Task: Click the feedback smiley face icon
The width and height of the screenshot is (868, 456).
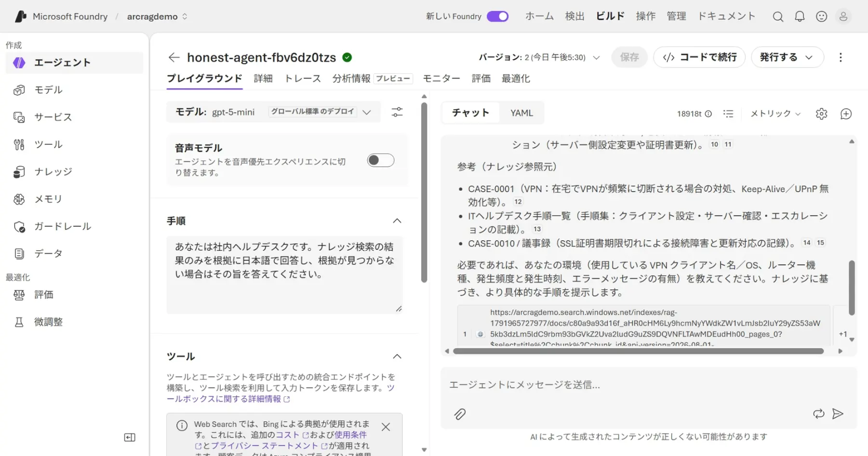Action: (822, 17)
